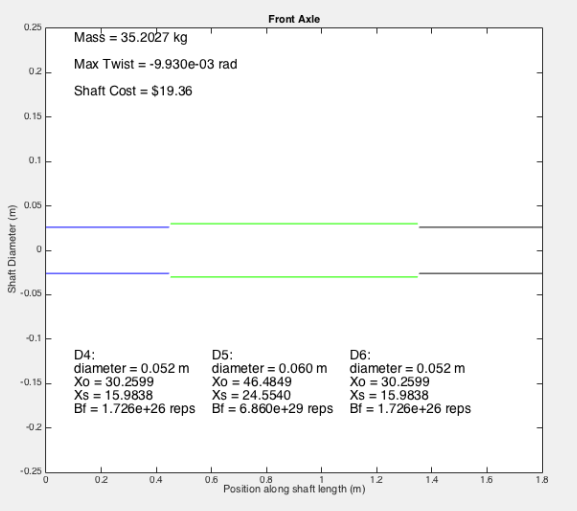Click the 1.8 x-axis tick label
Viewport: 577px width, 511px height.
click(x=542, y=480)
